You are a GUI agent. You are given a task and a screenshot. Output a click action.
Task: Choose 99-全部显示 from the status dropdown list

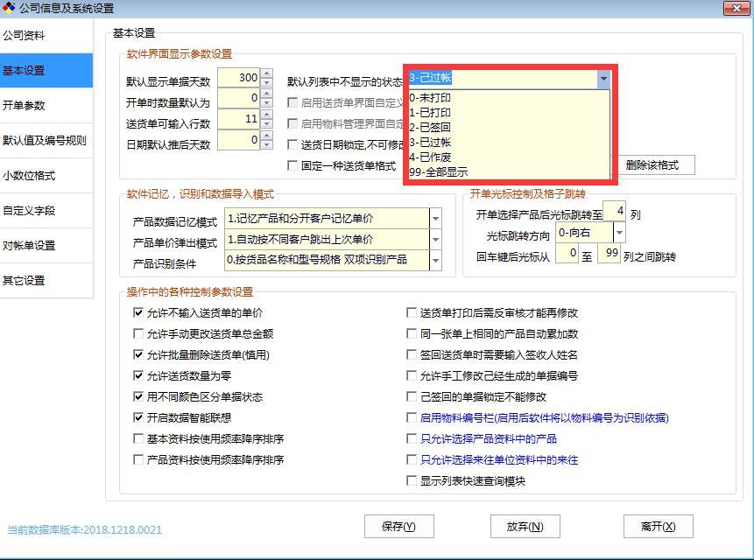click(509, 172)
